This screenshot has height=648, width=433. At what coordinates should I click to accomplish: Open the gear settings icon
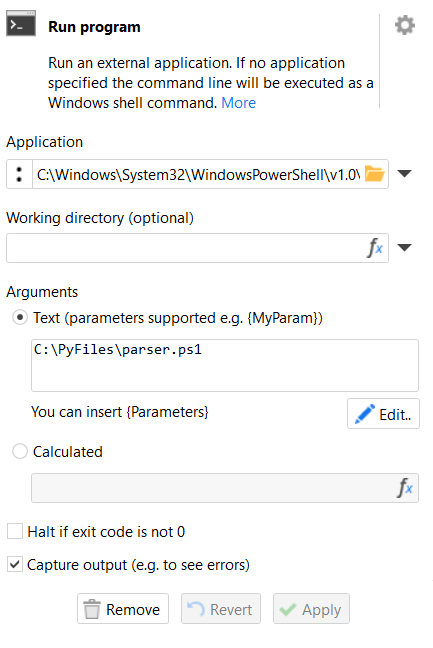tap(405, 25)
